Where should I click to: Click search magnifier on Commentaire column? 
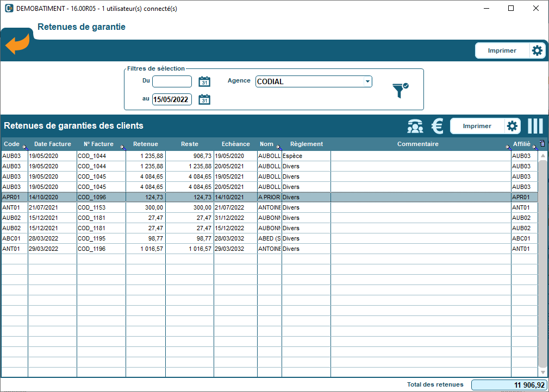pos(509,147)
